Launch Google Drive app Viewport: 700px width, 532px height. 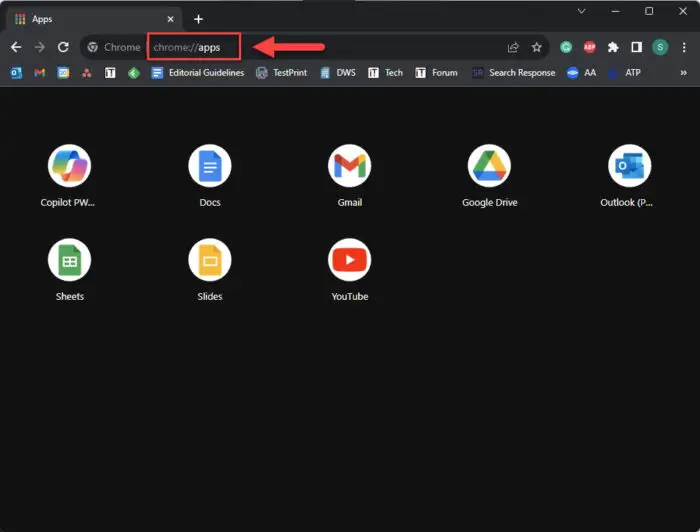tap(490, 166)
